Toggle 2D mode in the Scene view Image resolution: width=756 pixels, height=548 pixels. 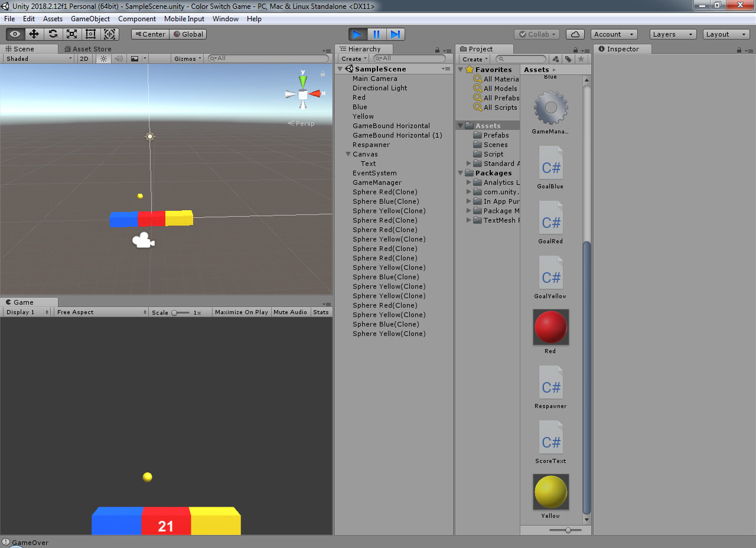(x=84, y=58)
